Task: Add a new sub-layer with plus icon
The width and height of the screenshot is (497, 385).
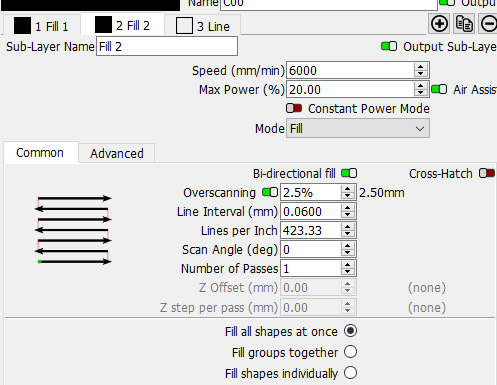Action: click(439, 24)
